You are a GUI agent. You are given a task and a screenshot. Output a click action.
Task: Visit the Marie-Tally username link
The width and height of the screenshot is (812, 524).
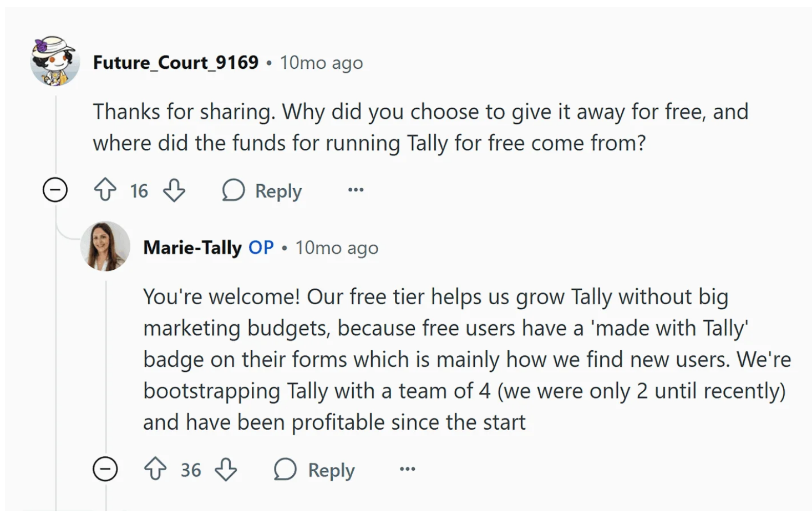(192, 248)
